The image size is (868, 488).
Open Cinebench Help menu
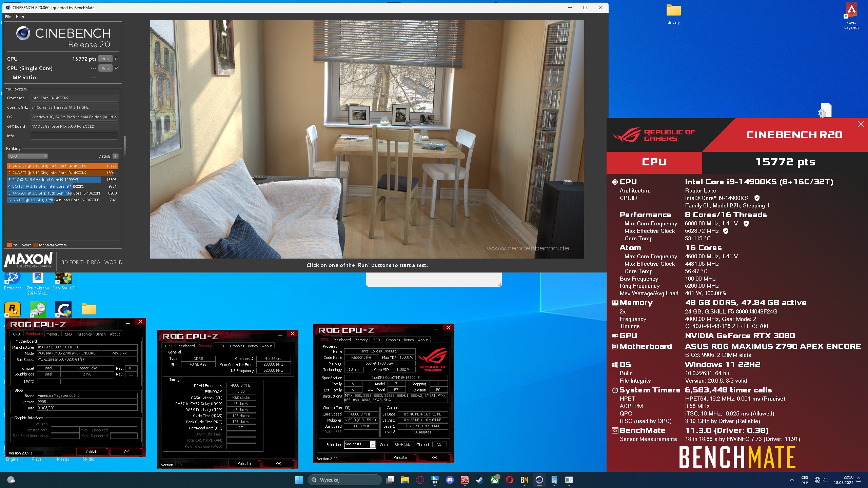pos(20,17)
